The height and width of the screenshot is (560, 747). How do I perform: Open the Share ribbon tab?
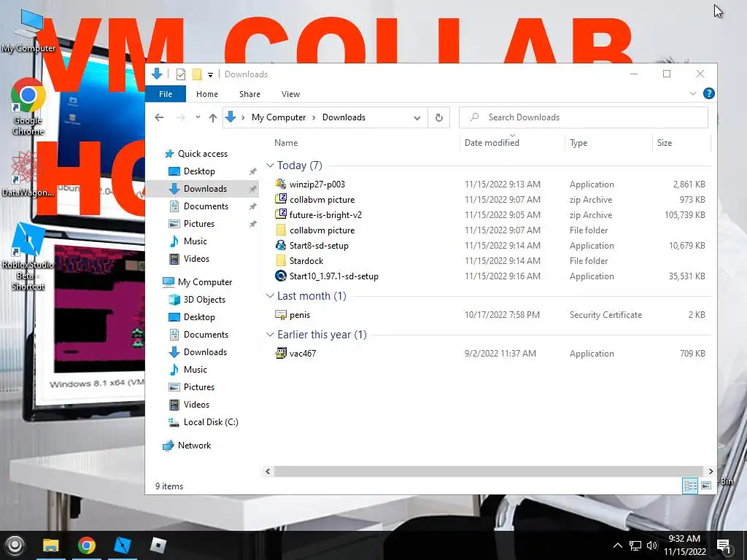pyautogui.click(x=249, y=94)
